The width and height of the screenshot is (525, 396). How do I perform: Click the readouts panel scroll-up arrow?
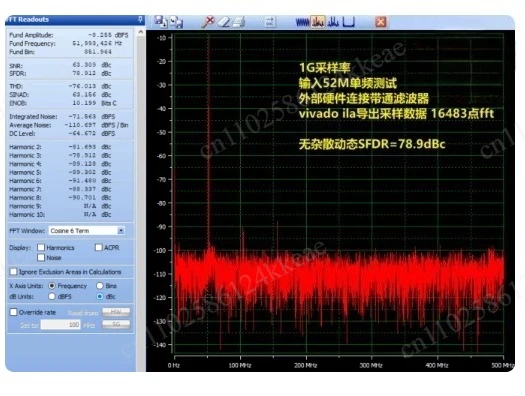click(x=141, y=32)
